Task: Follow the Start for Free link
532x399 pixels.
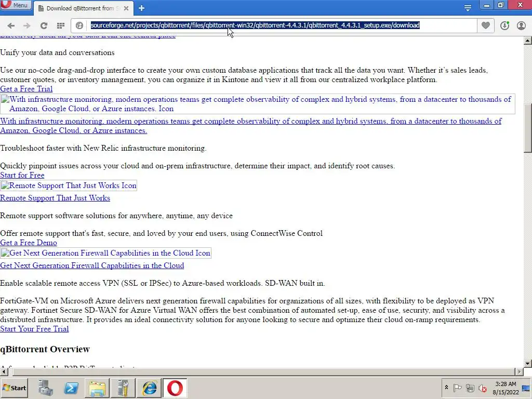Action: [x=22, y=175]
